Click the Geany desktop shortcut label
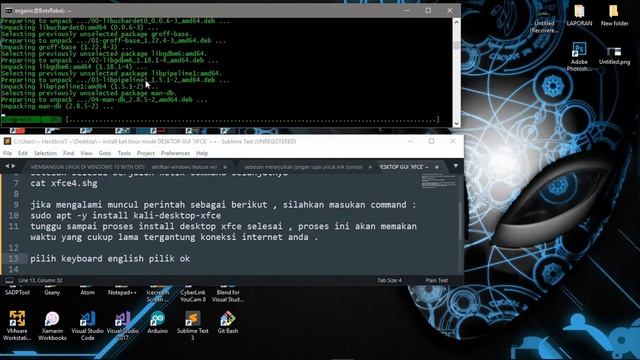The height and width of the screenshot is (360, 640). pyautogui.click(x=52, y=292)
